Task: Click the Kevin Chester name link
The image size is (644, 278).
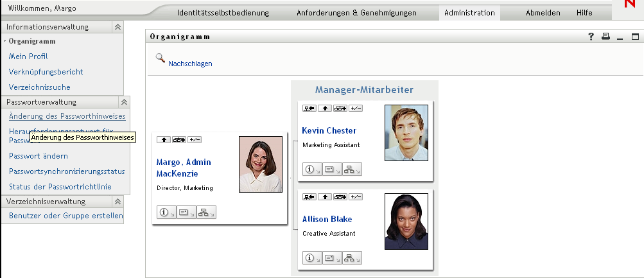Action: (329, 130)
